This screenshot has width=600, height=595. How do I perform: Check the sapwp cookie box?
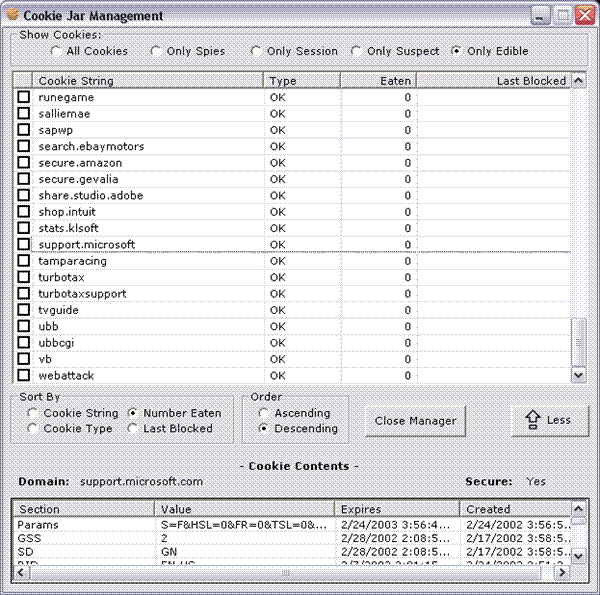click(24, 130)
